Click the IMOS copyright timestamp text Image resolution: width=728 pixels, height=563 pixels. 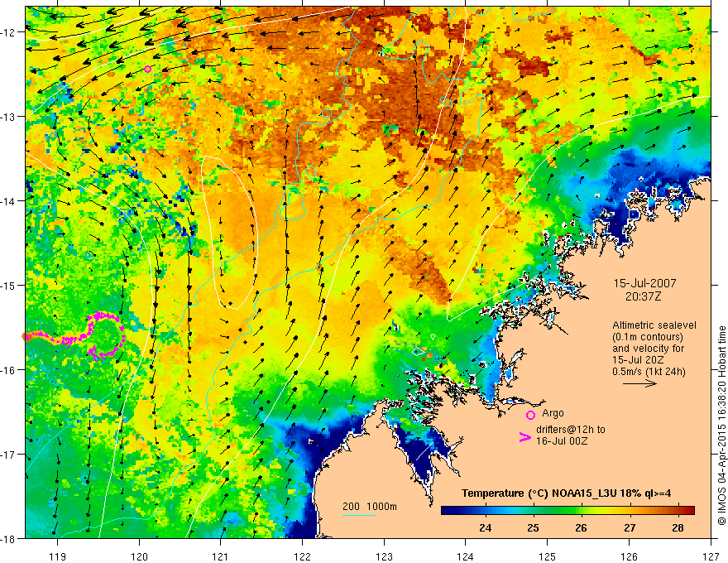coord(721,426)
